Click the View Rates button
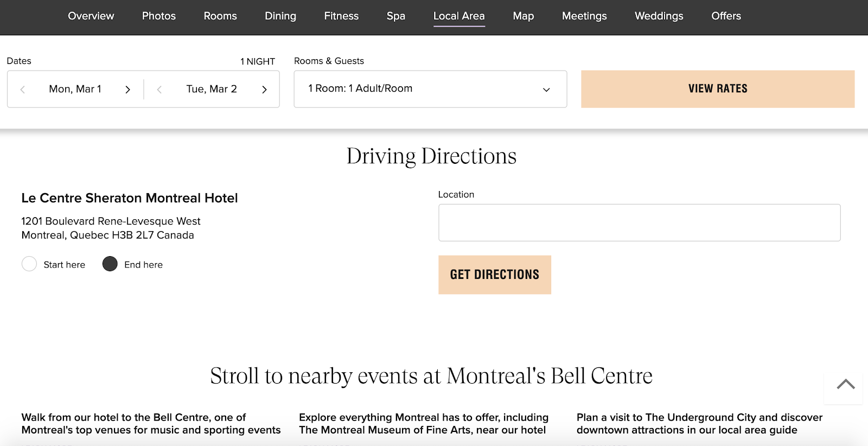 [718, 89]
